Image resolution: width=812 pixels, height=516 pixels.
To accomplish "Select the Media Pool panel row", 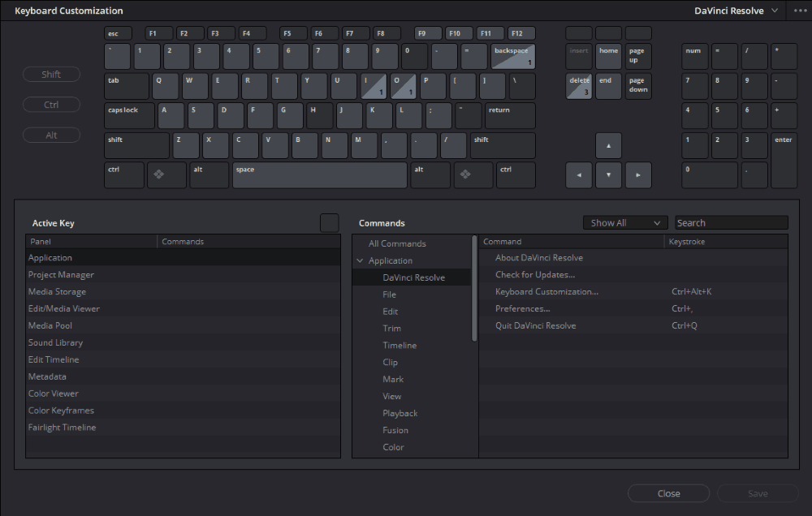I will [184, 325].
